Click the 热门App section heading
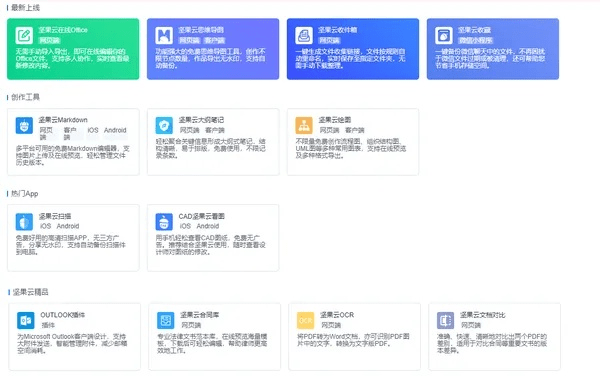600x376 pixels. 24,194
